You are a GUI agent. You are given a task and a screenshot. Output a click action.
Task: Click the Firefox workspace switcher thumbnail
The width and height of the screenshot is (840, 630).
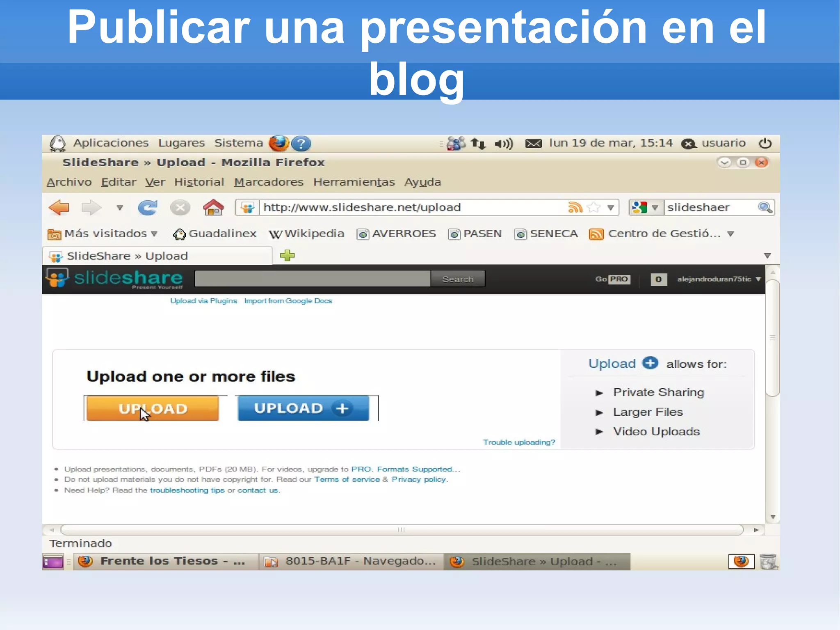pyautogui.click(x=741, y=561)
